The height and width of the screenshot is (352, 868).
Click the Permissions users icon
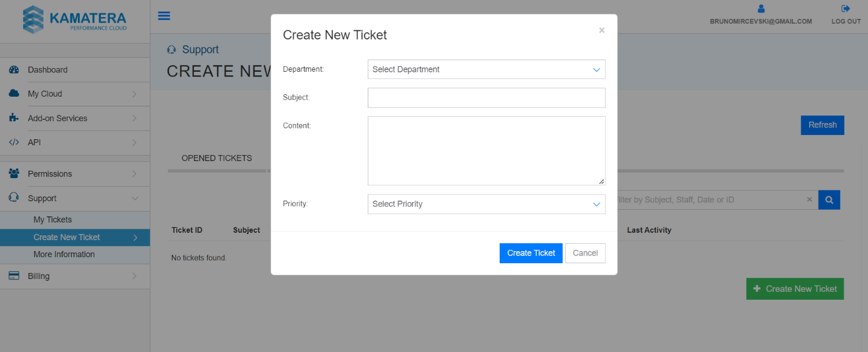pos(14,174)
